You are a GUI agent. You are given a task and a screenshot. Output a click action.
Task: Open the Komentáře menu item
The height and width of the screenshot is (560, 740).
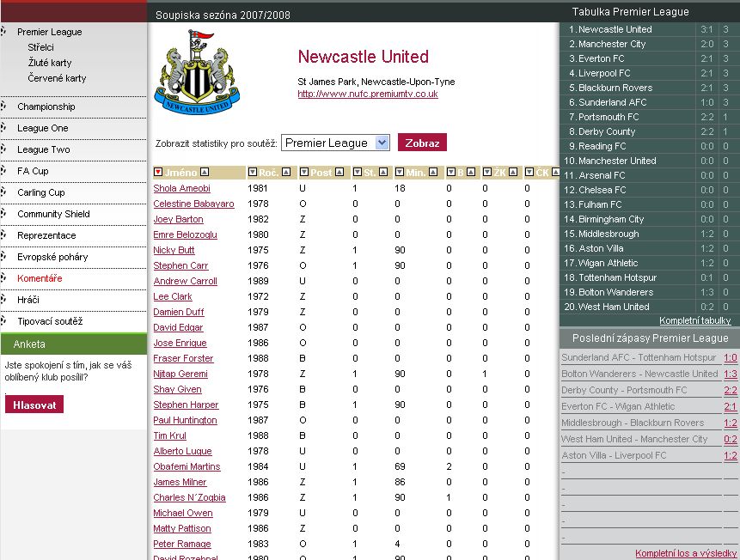(x=40, y=278)
